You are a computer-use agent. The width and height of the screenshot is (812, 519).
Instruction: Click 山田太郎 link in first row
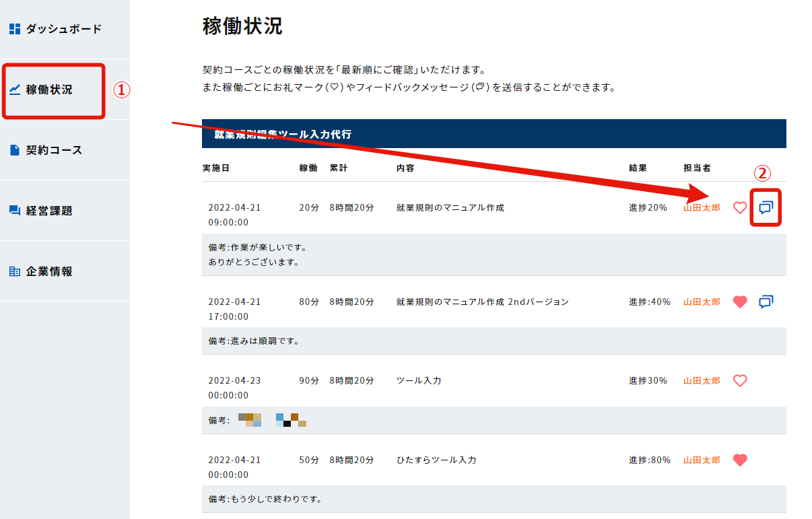coord(702,208)
